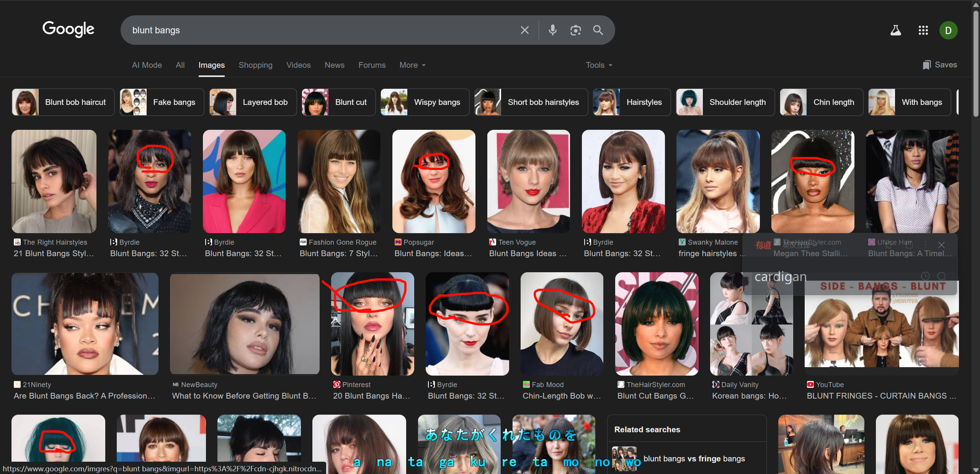
Task: Open 21Ninety Are Blunt Bangs Back image
Action: [85, 324]
